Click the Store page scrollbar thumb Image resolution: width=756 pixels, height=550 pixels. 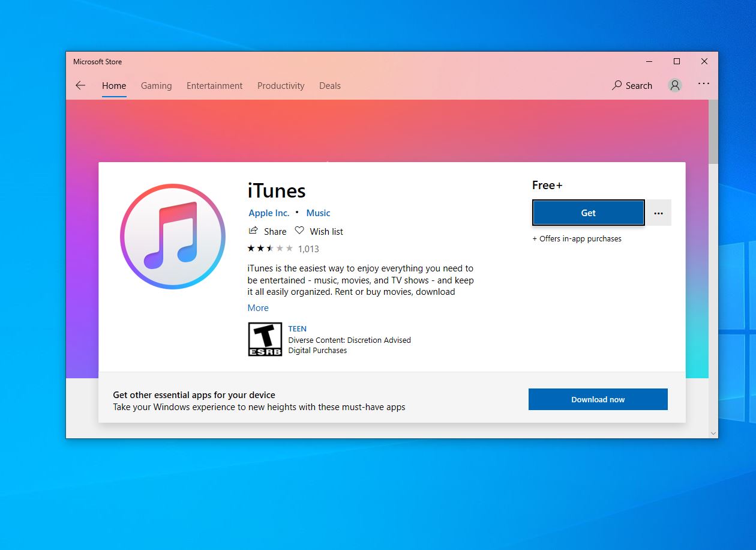click(x=713, y=131)
